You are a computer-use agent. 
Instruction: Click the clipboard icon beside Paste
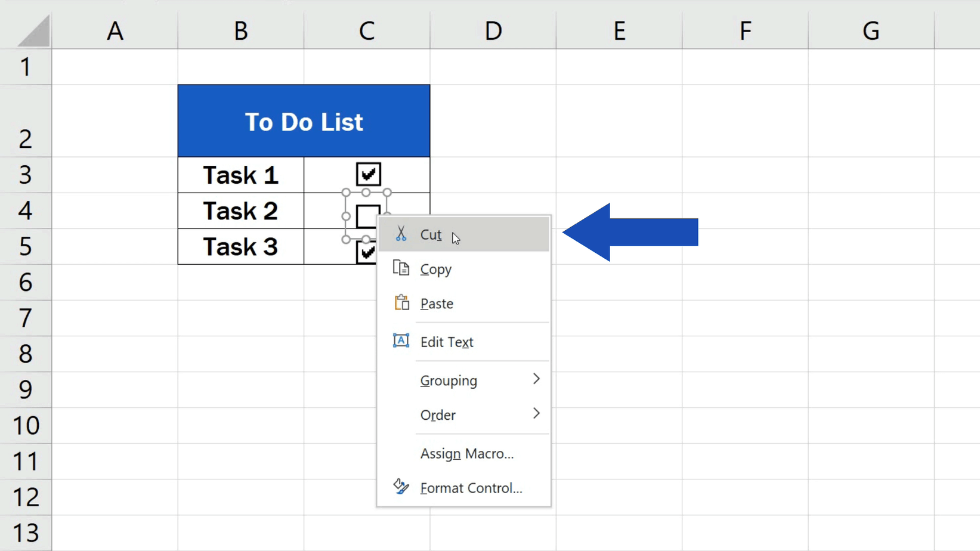pyautogui.click(x=401, y=302)
